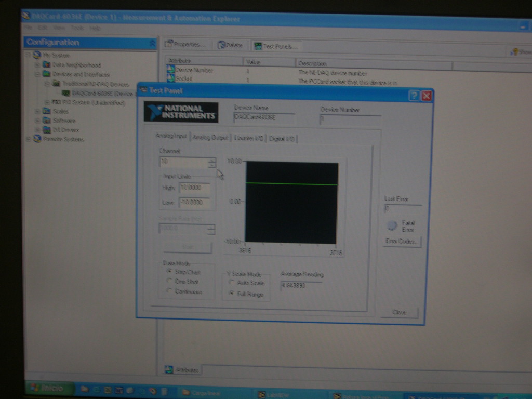Switch to the Counter I/O tab
The height and width of the screenshot is (399, 532).
[x=249, y=138]
